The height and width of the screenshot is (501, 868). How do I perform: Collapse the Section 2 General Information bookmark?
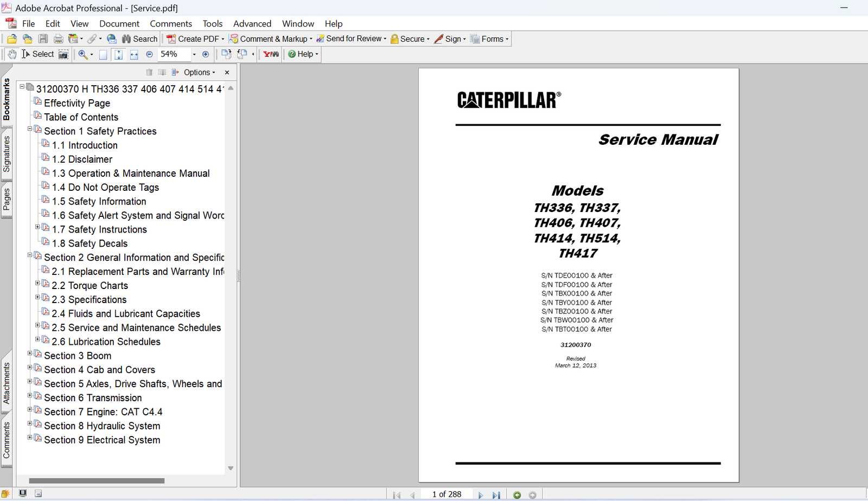pos(30,255)
